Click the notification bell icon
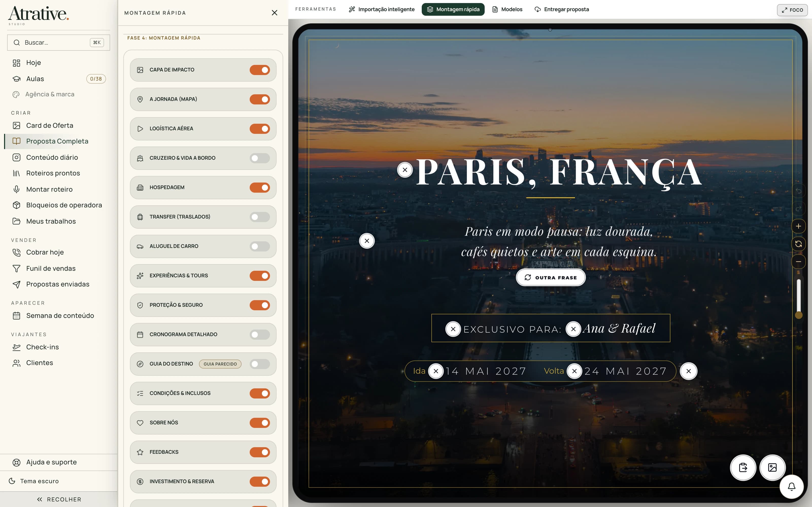The width and height of the screenshot is (812, 507). pyautogui.click(x=791, y=486)
